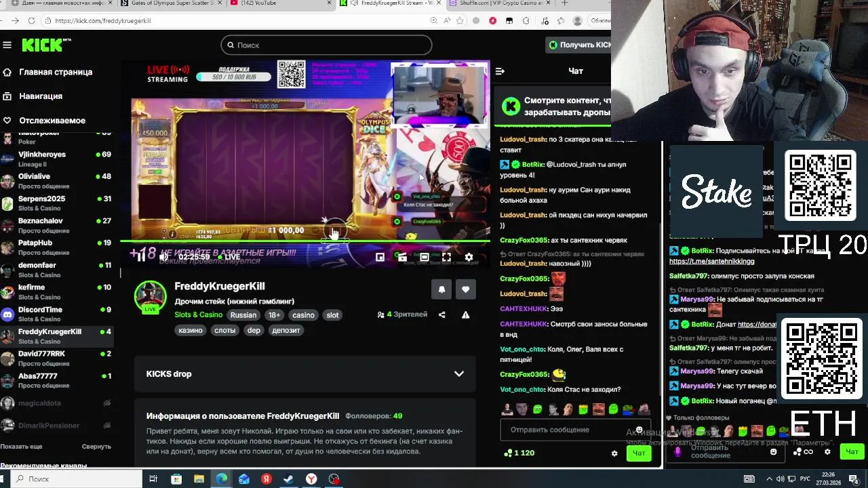Open kefirme channel in sidebar
Viewport: 868px width, 488px height.
click(58, 291)
